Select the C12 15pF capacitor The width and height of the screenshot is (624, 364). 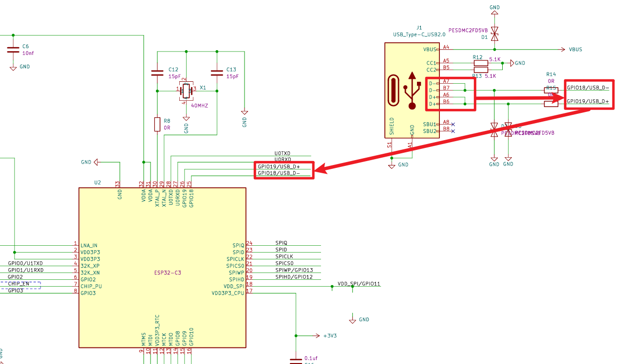(x=157, y=72)
